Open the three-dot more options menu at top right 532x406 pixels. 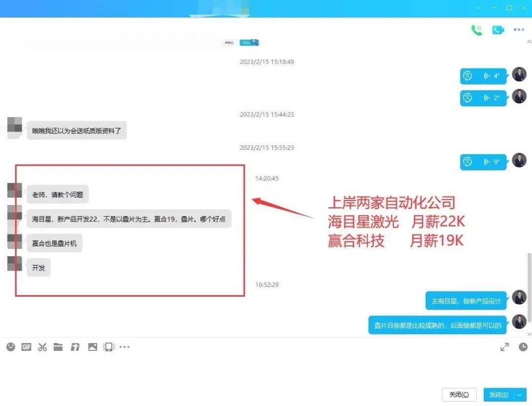[x=519, y=30]
